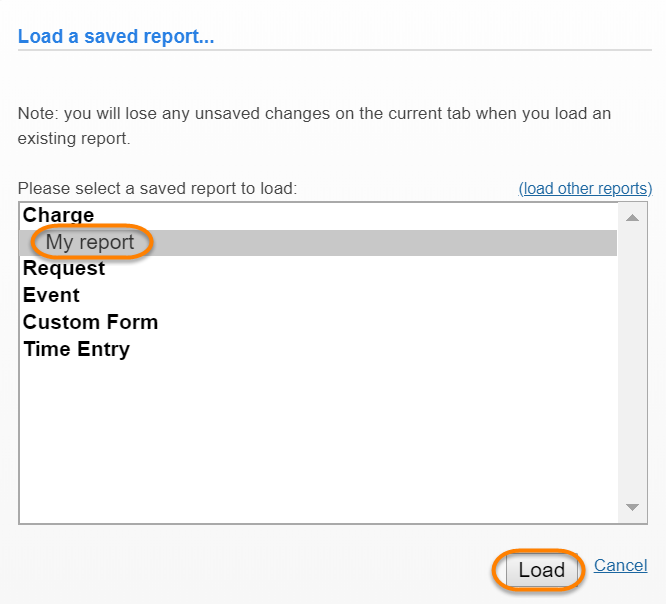Click "Please select a saved report" label
666x604 pixels.
coord(157,188)
